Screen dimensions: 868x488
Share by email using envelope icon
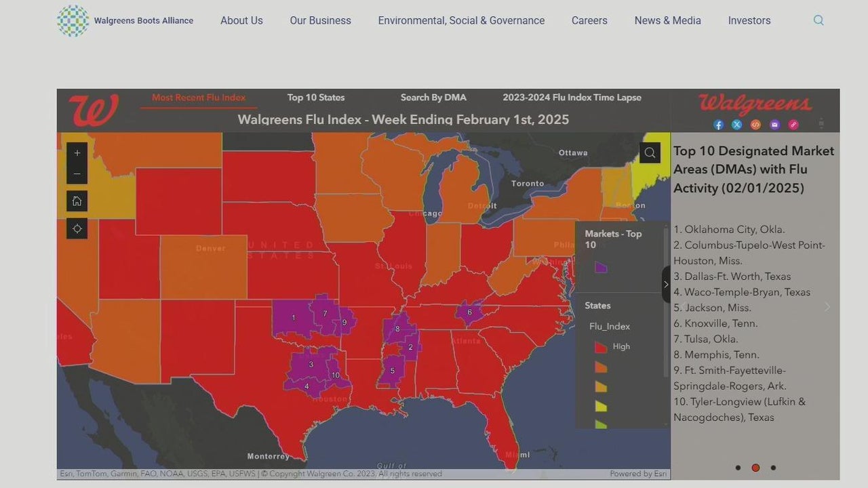click(x=774, y=125)
